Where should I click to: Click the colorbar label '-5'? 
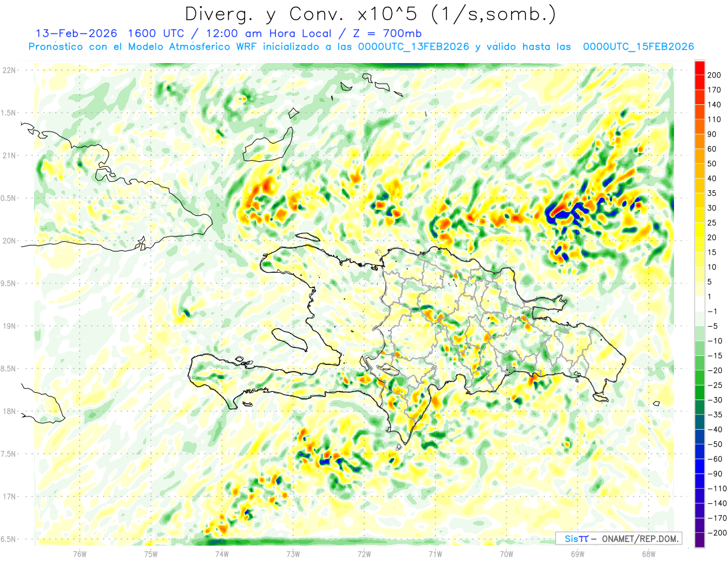tap(712, 326)
